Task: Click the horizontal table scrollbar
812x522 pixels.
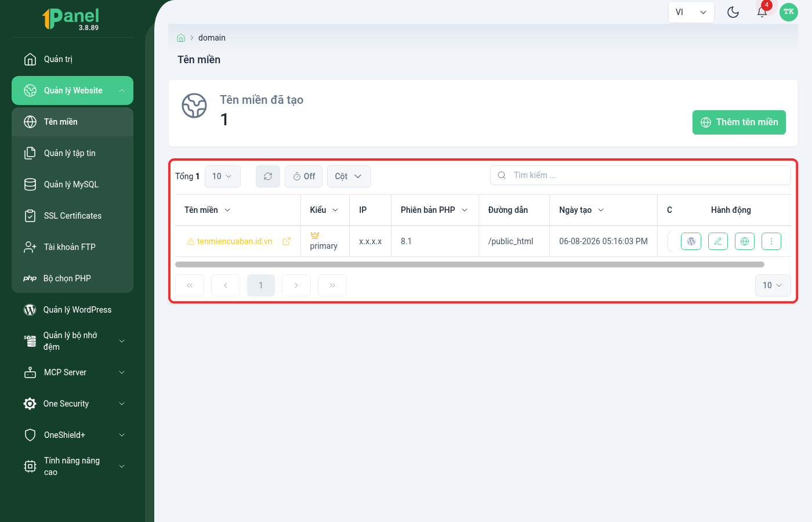Action: [470, 264]
